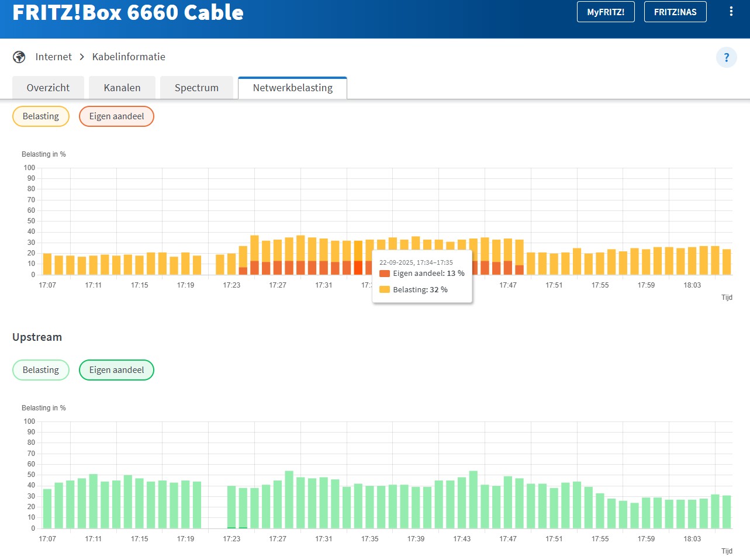Switch to the Kanalen tab
Screen dimensions: 750x560
click(122, 88)
